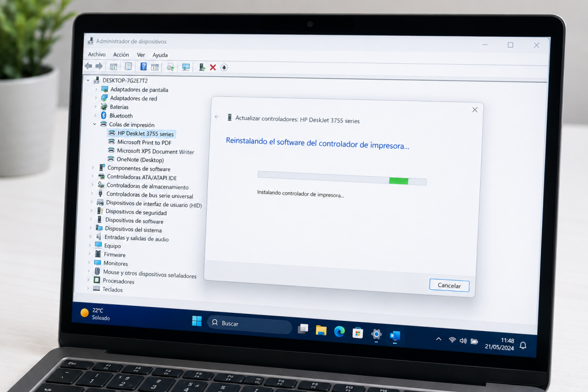
Task: Collapse the DESKTOP-7G2E7T2 root node
Action: 88,80
